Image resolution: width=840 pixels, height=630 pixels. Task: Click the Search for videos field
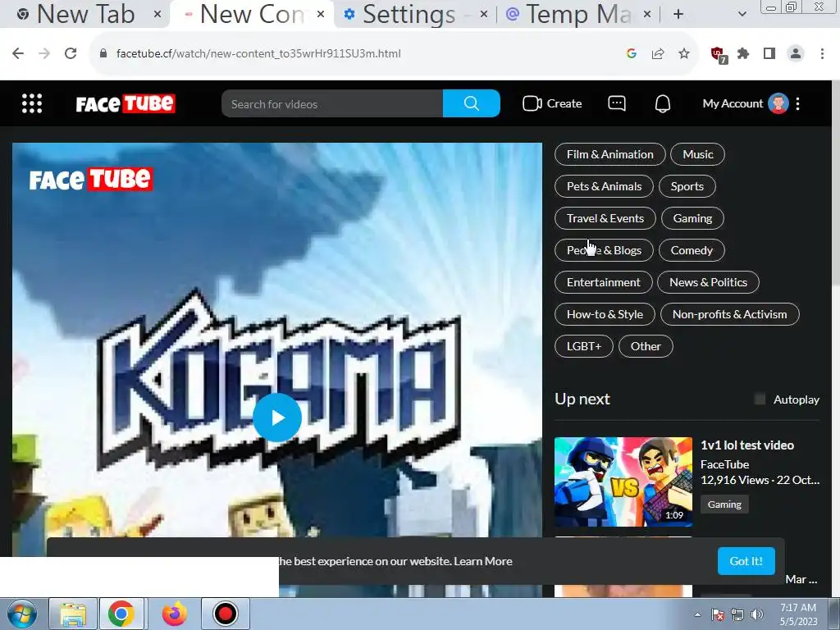[x=332, y=103]
